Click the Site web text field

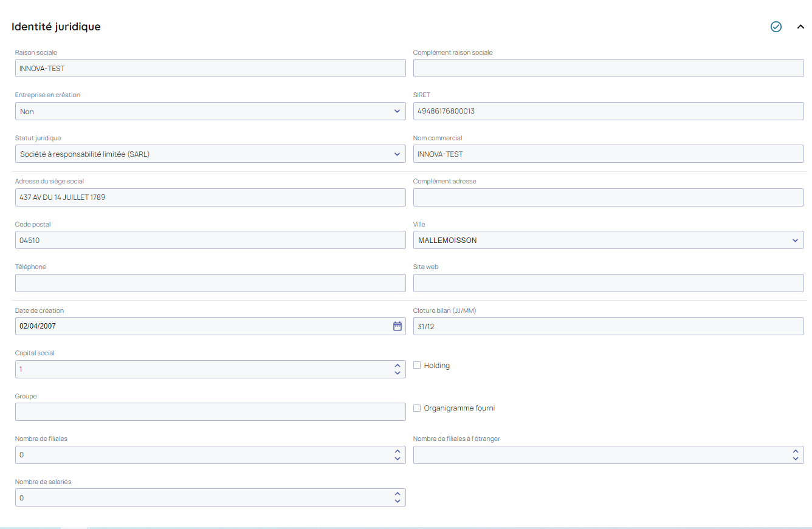608,283
